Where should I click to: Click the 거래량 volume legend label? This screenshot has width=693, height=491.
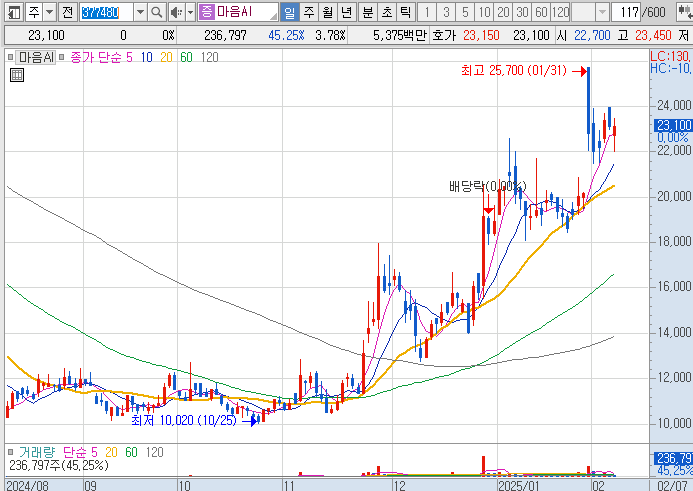[x=37, y=453]
